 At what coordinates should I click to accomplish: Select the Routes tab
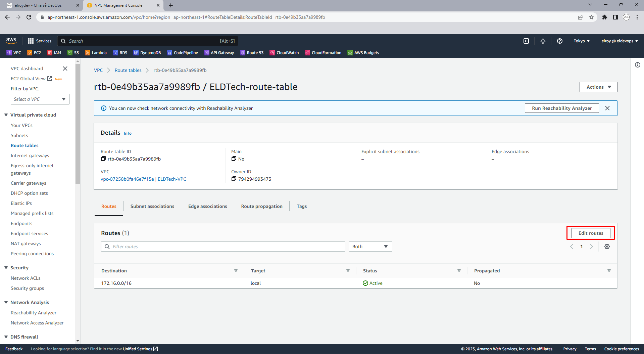[109, 206]
